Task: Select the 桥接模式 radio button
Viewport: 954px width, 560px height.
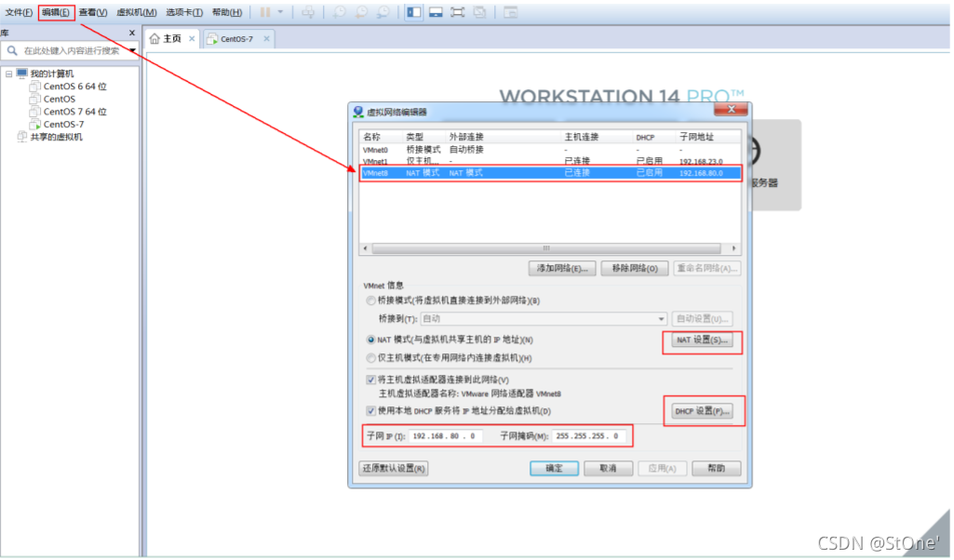Action: click(x=370, y=301)
